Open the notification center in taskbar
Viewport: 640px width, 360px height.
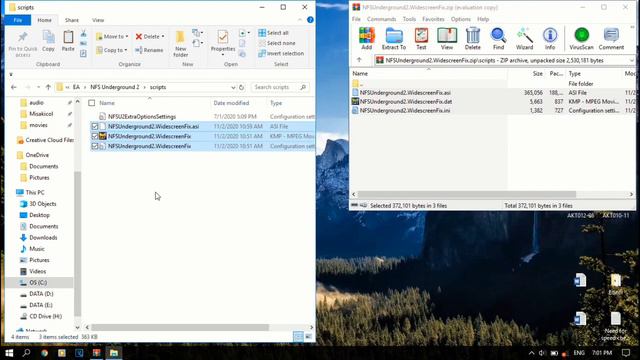[626, 352]
